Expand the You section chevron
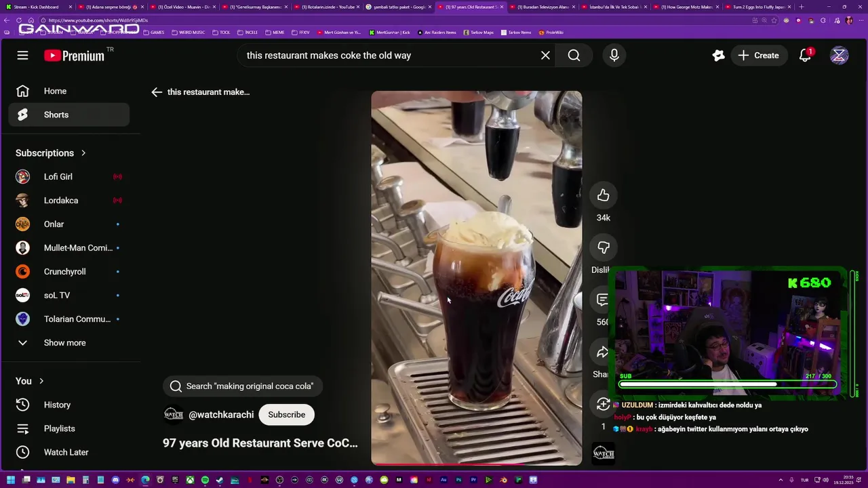868x488 pixels. [41, 381]
